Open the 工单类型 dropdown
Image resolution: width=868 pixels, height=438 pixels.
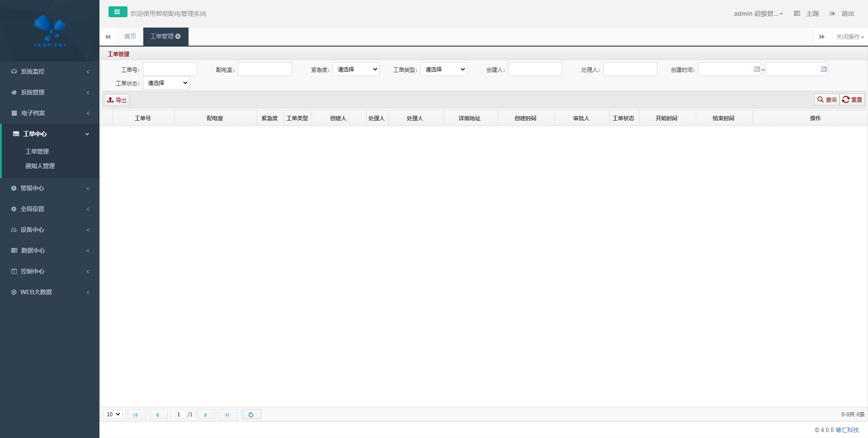coord(444,69)
